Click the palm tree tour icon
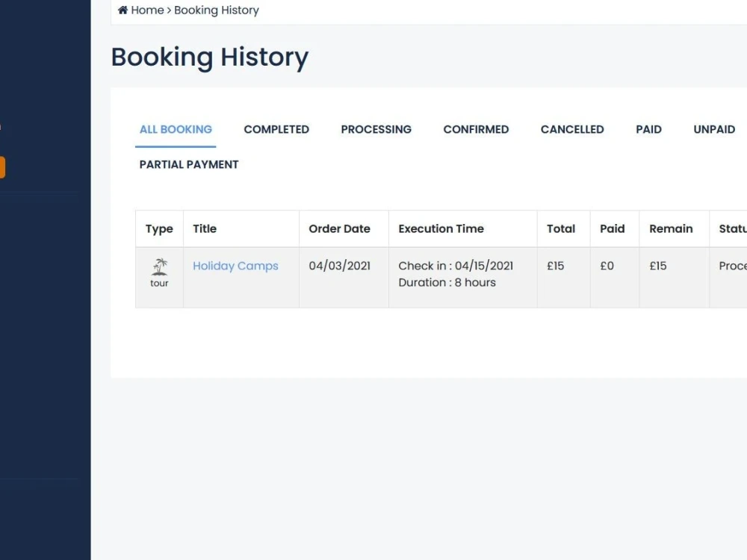 [x=159, y=267]
